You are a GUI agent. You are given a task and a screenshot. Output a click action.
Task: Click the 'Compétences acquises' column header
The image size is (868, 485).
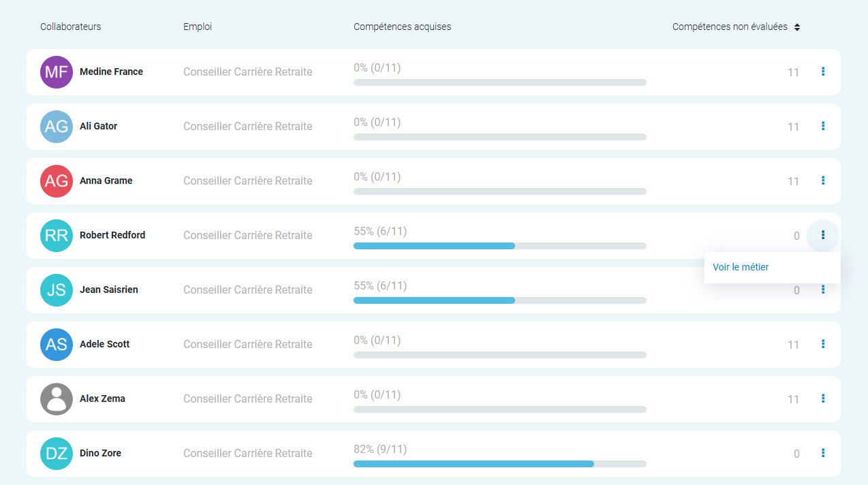402,27
